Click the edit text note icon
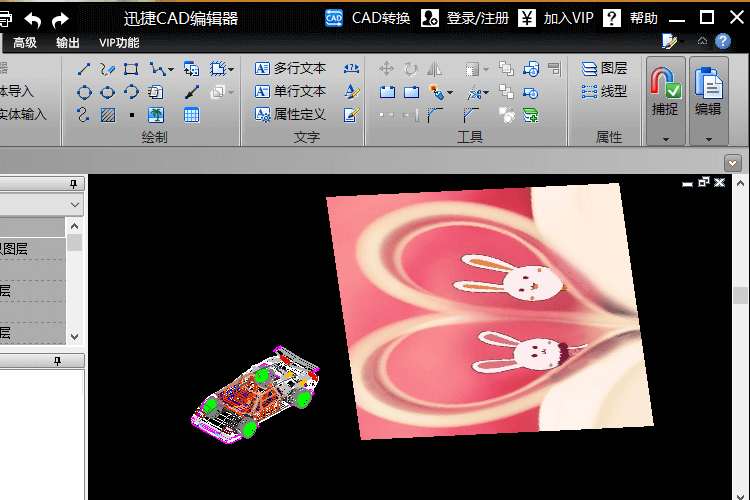The image size is (750, 500). point(352,115)
